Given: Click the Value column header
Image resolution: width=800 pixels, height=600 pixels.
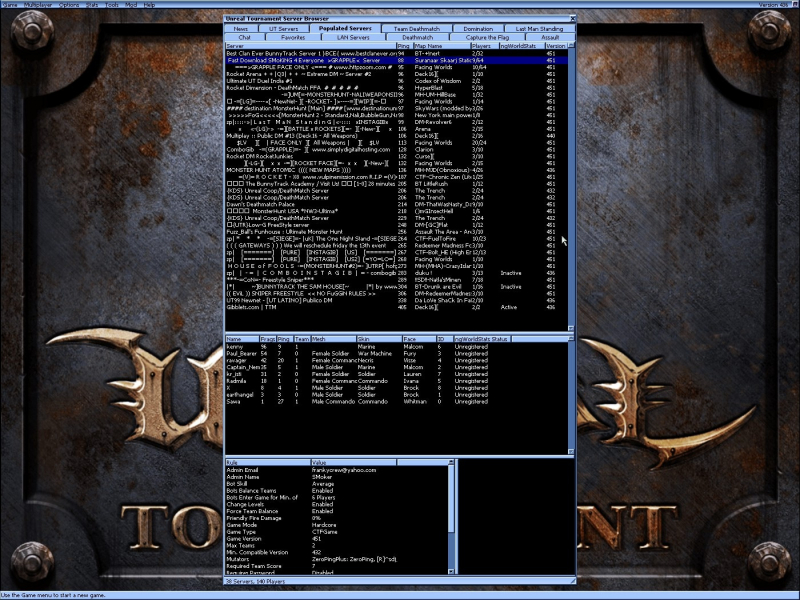Looking at the screenshot, I should [x=353, y=462].
